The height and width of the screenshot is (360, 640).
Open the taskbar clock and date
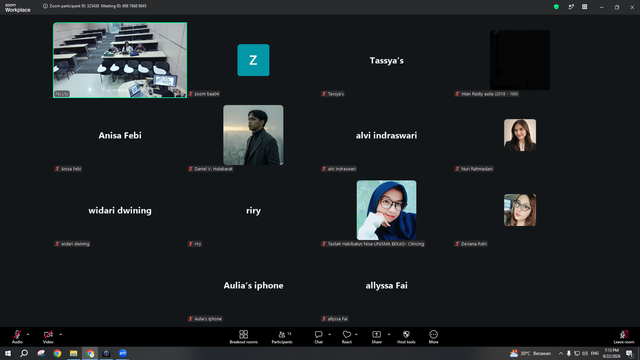[x=611, y=353]
